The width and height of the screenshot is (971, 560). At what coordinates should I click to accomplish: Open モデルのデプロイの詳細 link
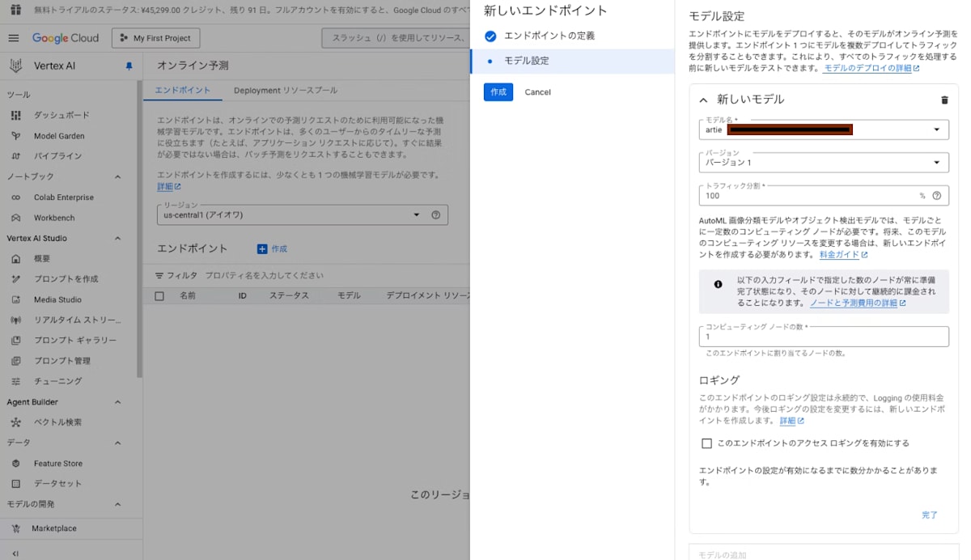tap(871, 69)
